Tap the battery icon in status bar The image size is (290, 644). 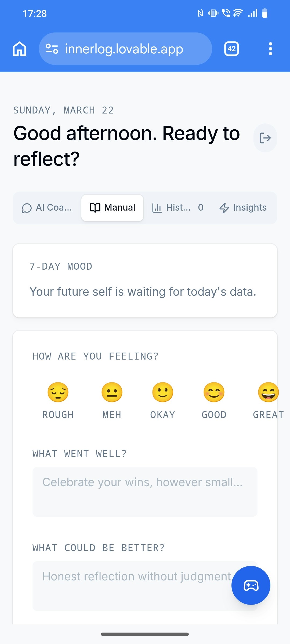(x=265, y=13)
